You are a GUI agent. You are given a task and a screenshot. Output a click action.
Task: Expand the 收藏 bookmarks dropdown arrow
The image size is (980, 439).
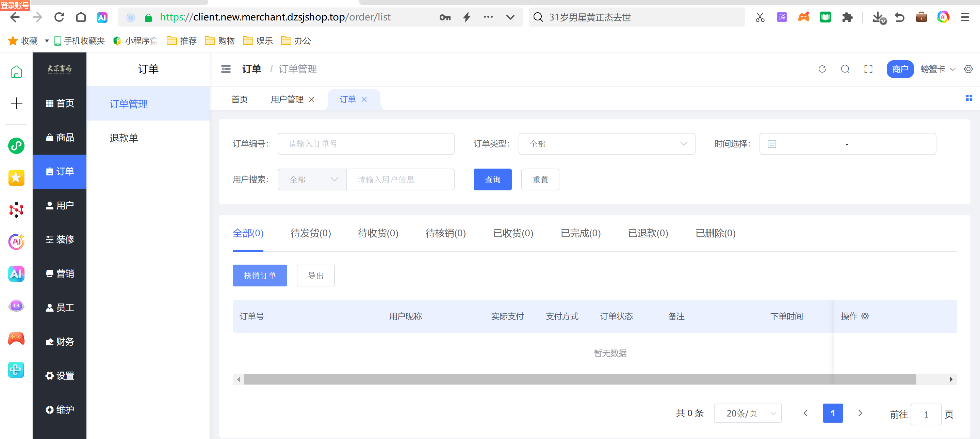click(47, 41)
